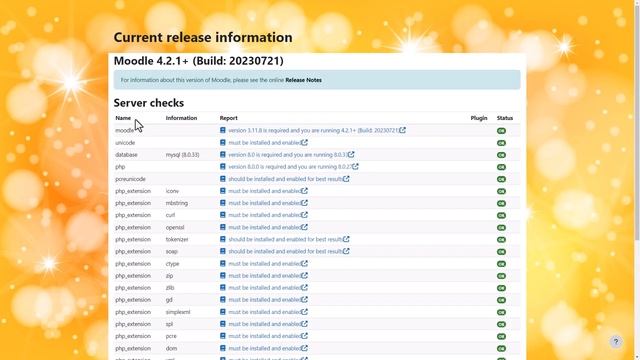640x360 pixels.
Task: Click the Name column header
Action: 123,118
